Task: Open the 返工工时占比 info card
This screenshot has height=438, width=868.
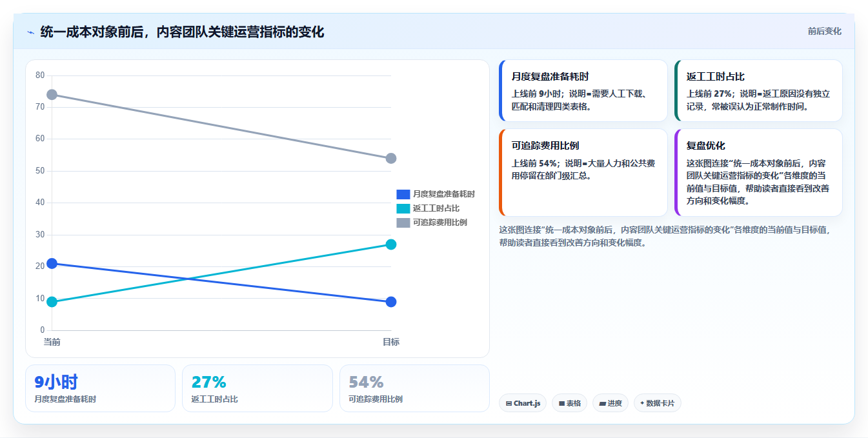Action: coord(758,91)
